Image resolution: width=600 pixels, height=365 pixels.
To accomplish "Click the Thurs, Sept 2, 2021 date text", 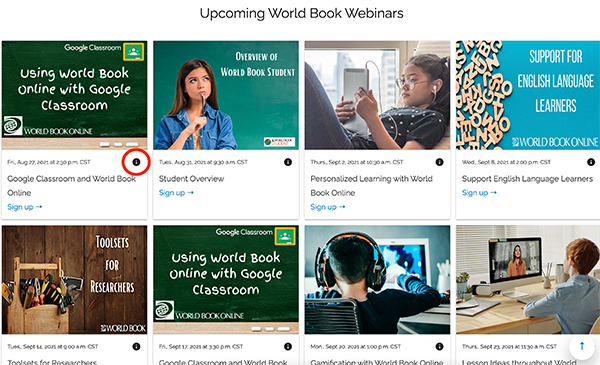I will click(357, 162).
